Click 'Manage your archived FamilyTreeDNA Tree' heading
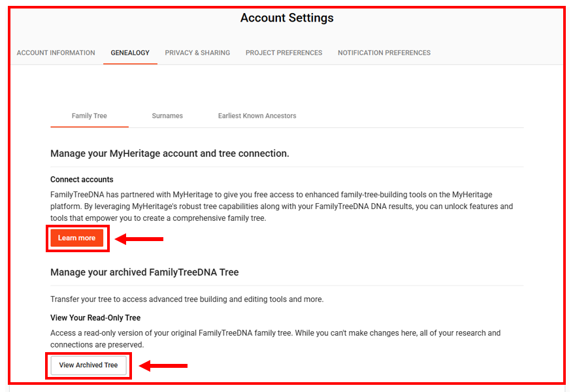 tap(144, 272)
